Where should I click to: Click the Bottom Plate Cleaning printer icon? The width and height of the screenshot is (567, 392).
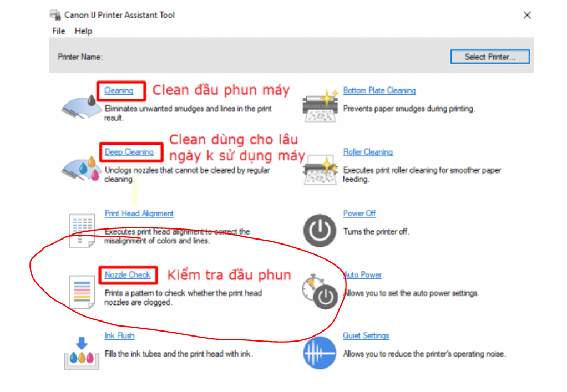(x=320, y=105)
